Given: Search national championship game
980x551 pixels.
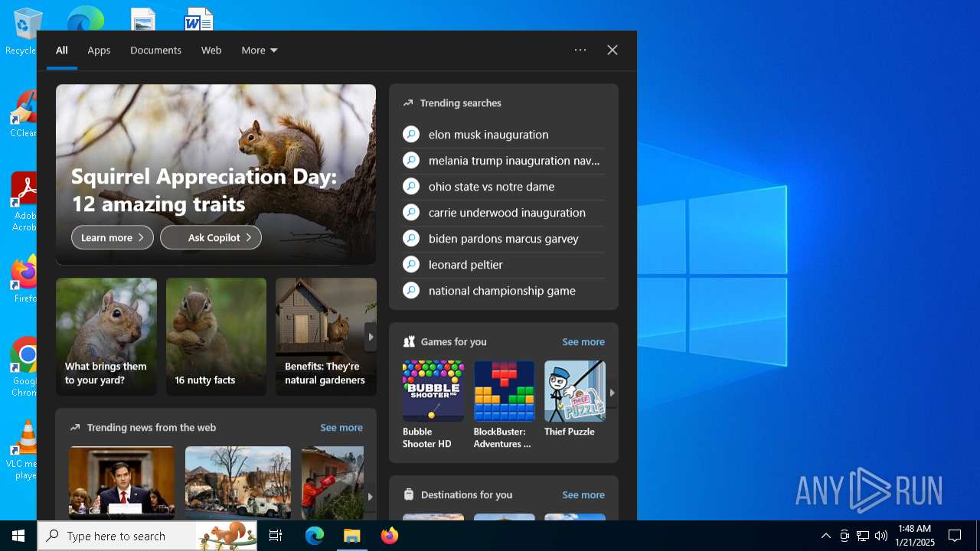Looking at the screenshot, I should [503, 291].
